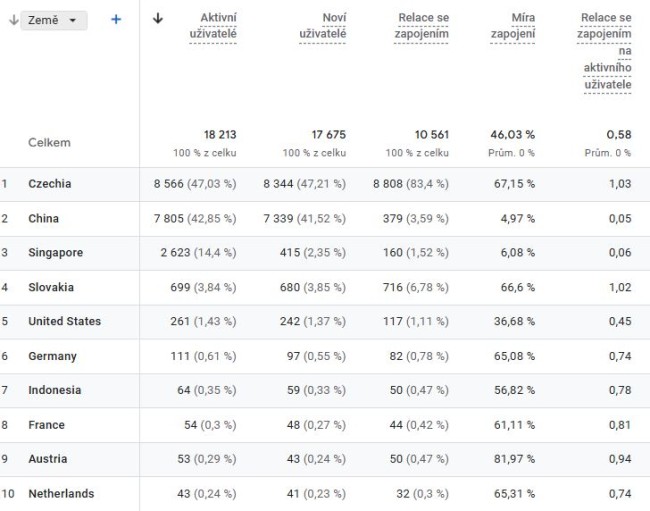Sort by Relace se zapojením column
650x511 pixels.
click(422, 26)
